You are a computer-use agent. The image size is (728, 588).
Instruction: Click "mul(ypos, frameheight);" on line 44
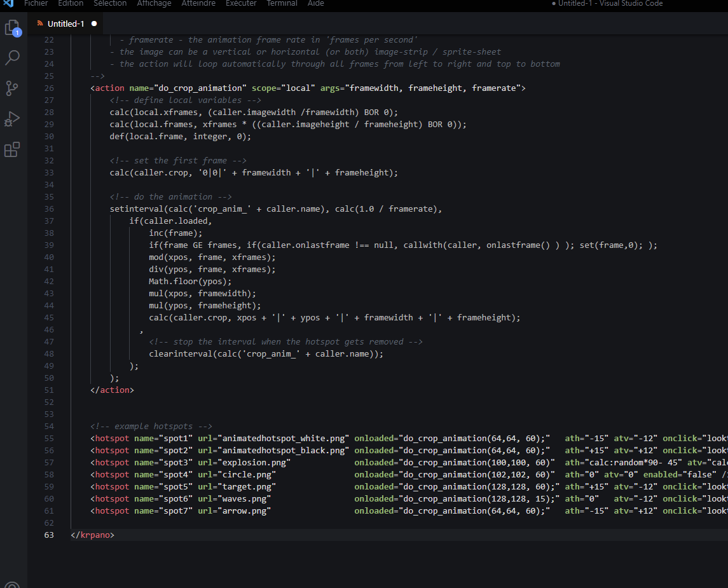pyautogui.click(x=205, y=305)
